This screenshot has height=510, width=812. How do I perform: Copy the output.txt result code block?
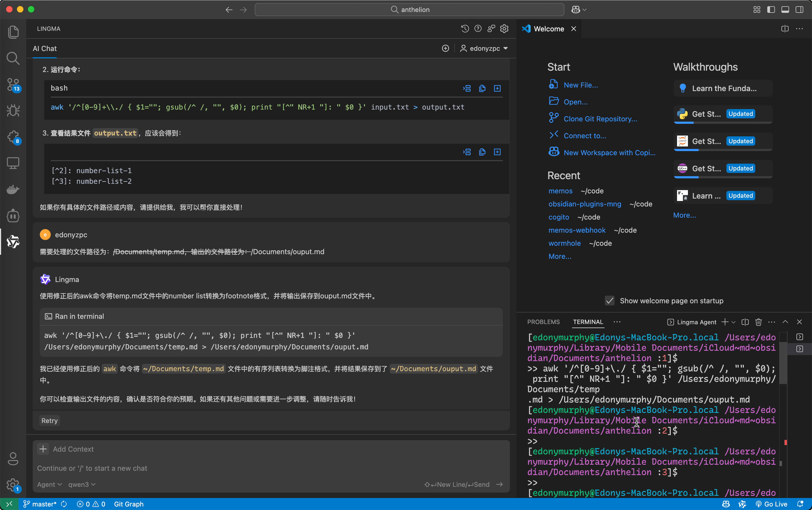[482, 152]
